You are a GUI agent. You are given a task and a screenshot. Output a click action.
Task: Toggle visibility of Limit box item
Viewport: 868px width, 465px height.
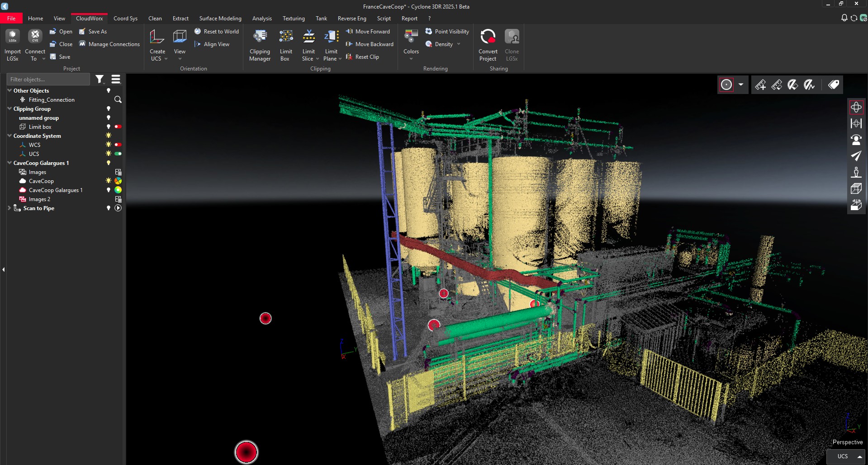(x=109, y=127)
